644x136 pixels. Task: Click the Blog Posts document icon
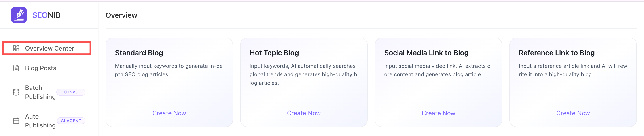coord(16,68)
